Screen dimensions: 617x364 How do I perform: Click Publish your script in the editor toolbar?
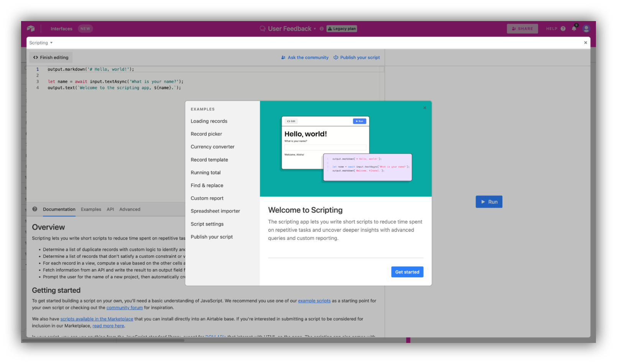356,57
